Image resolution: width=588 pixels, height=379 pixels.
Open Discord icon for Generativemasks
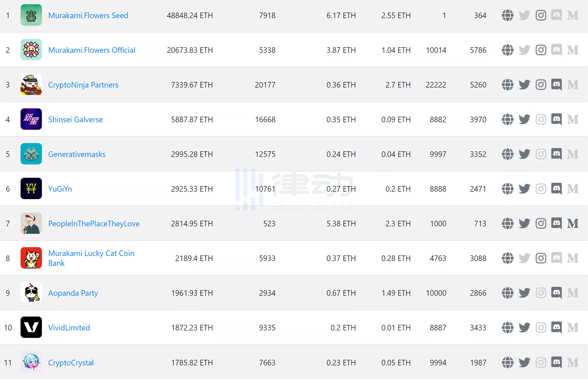click(x=557, y=154)
